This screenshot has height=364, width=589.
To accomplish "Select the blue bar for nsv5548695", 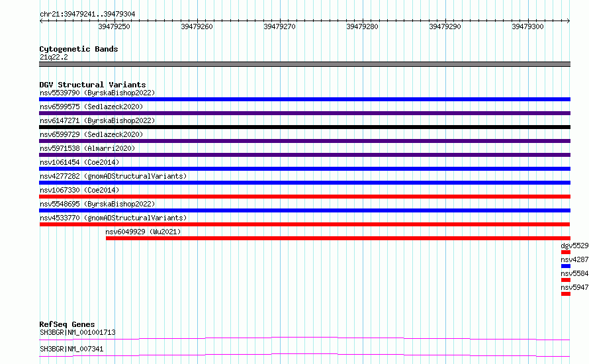I will 304,210.
